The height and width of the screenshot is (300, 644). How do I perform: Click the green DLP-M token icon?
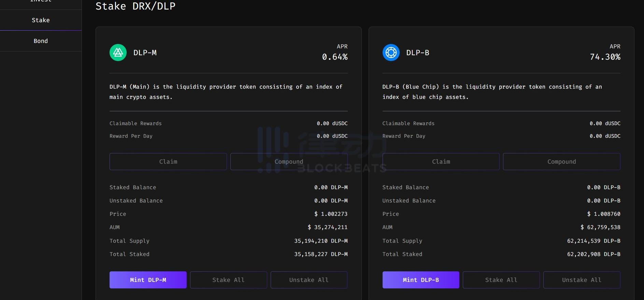pyautogui.click(x=118, y=53)
